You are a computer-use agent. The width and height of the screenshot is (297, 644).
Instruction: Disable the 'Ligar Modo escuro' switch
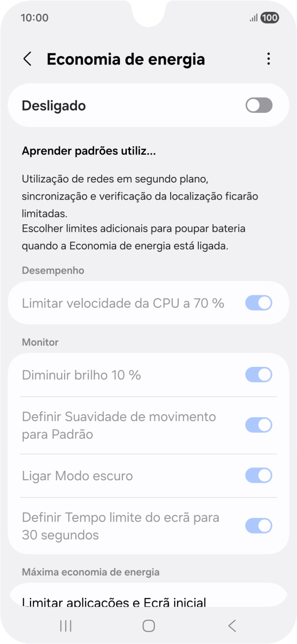tap(258, 475)
